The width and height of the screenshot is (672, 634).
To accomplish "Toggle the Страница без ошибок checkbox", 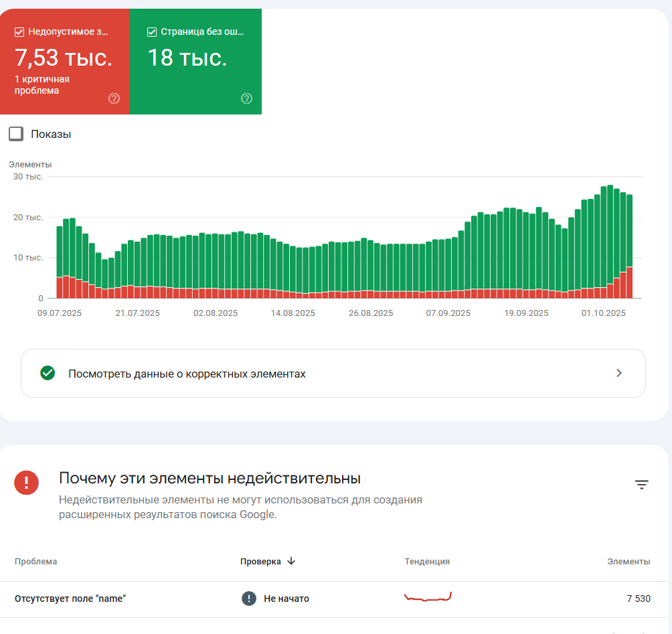I will pos(152,31).
